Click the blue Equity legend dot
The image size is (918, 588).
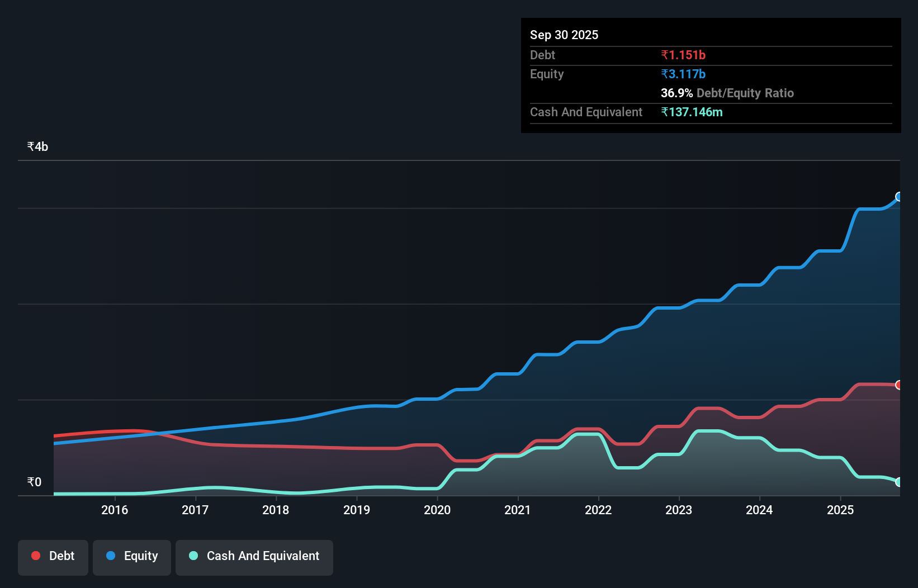coord(110,556)
